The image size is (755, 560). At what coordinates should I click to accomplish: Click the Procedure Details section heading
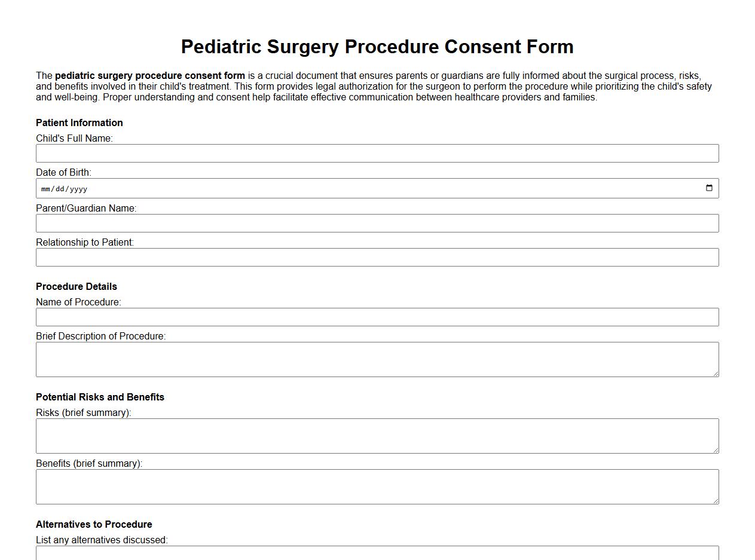[x=77, y=286]
